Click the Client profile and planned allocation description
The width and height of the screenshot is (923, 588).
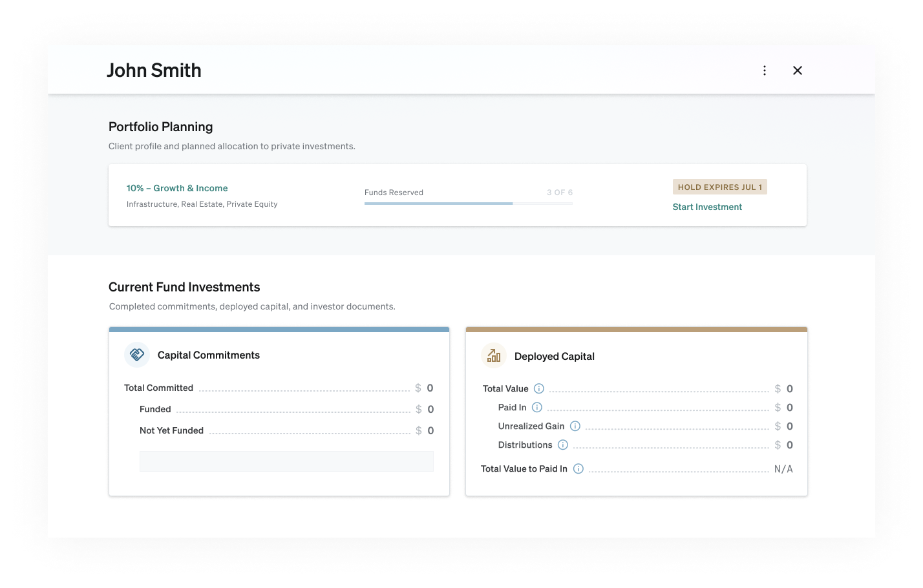click(232, 146)
